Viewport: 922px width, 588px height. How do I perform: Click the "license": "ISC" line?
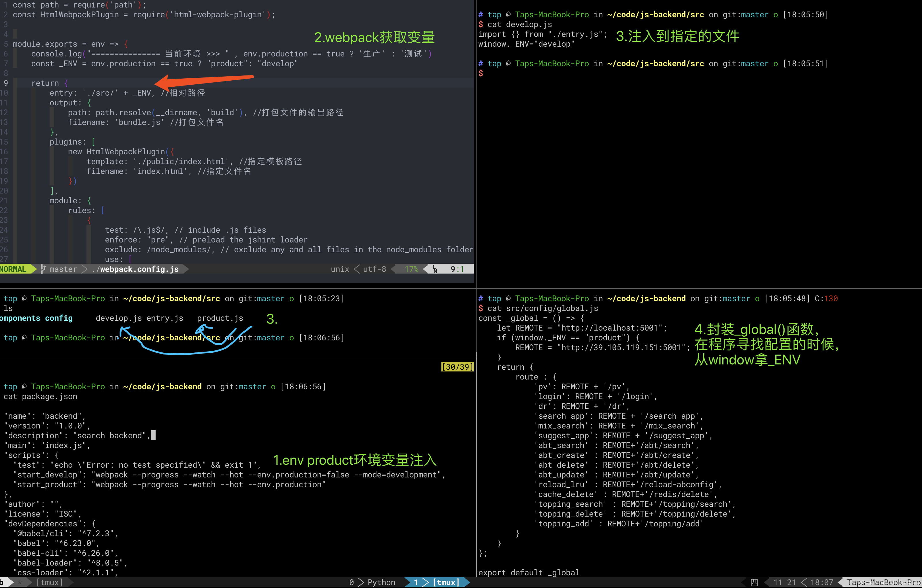[x=43, y=514]
